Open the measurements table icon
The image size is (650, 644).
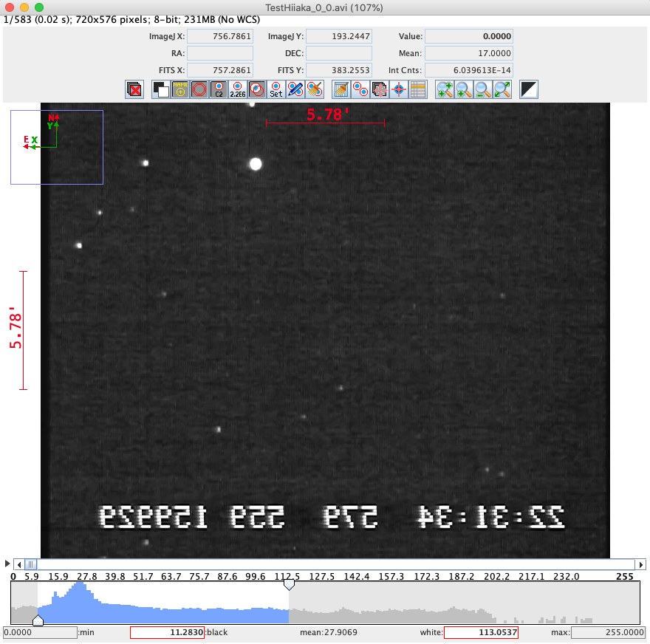(x=419, y=90)
